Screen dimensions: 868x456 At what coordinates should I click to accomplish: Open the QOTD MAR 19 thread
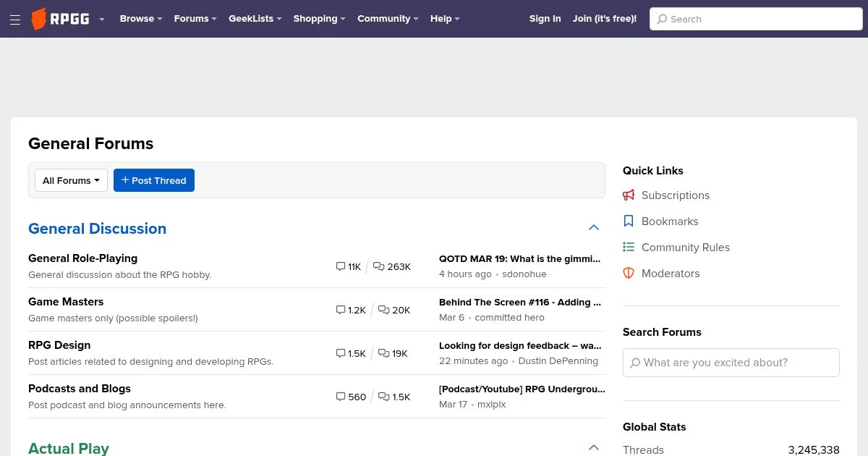(x=520, y=259)
